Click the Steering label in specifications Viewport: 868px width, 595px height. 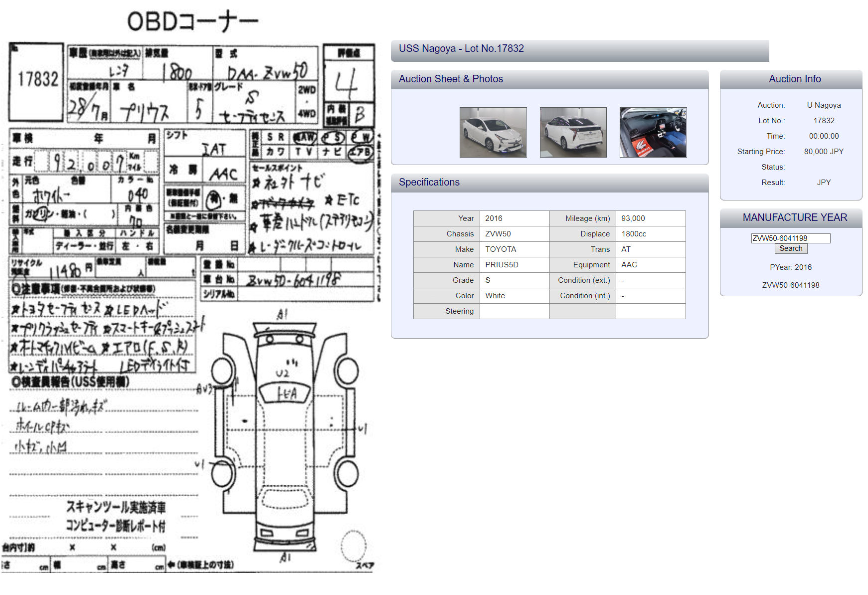460,311
